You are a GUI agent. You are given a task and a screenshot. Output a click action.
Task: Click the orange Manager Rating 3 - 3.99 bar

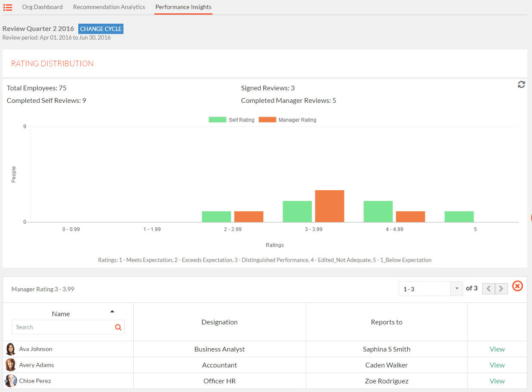(x=329, y=206)
